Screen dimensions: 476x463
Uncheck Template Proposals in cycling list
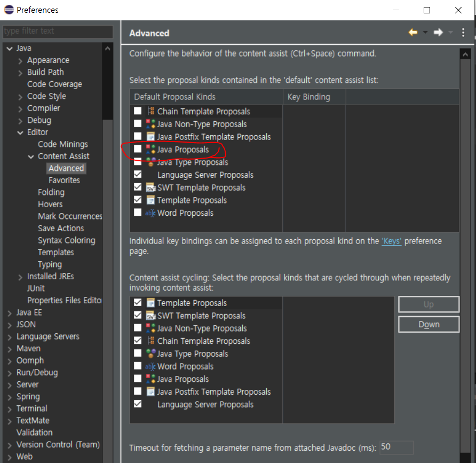pos(138,303)
